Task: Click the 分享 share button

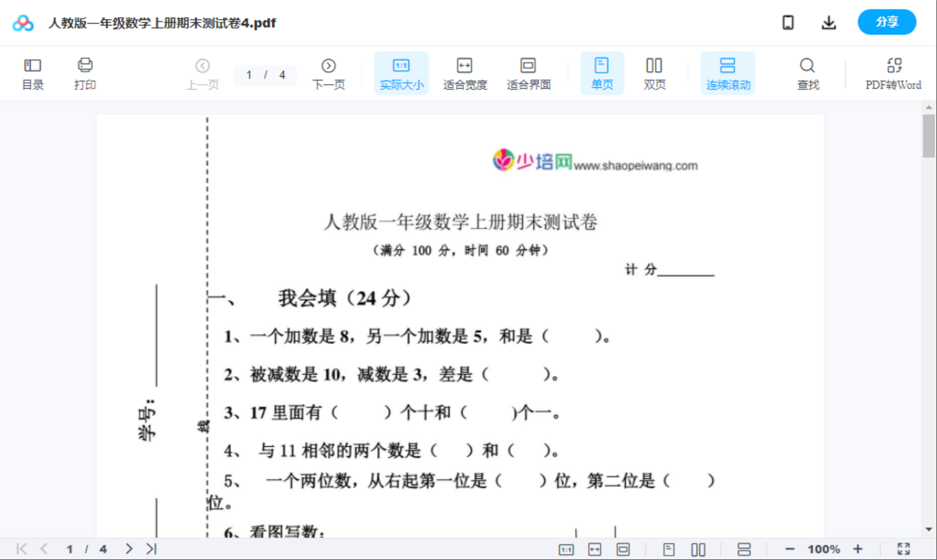Action: [887, 22]
